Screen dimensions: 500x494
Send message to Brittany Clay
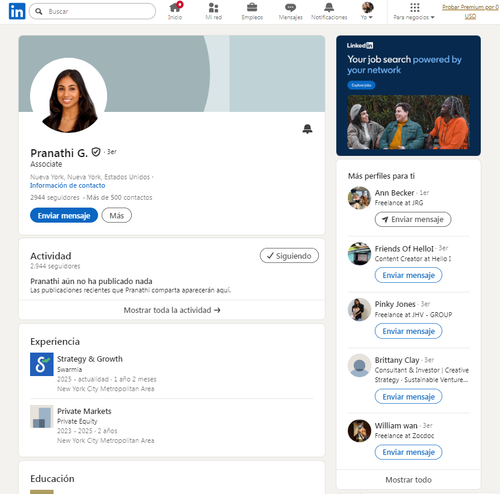point(409,397)
